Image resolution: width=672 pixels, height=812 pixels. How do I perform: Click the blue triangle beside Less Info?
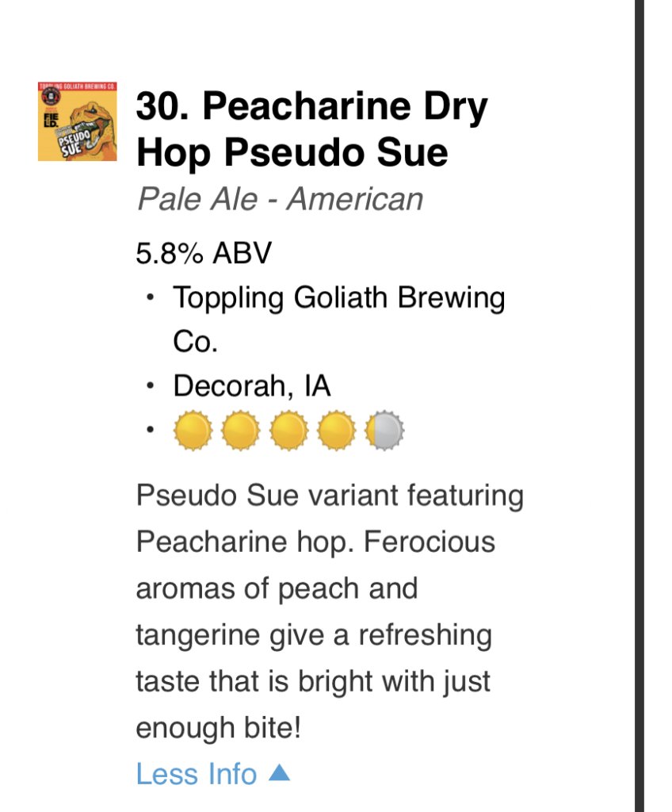pyautogui.click(x=279, y=773)
